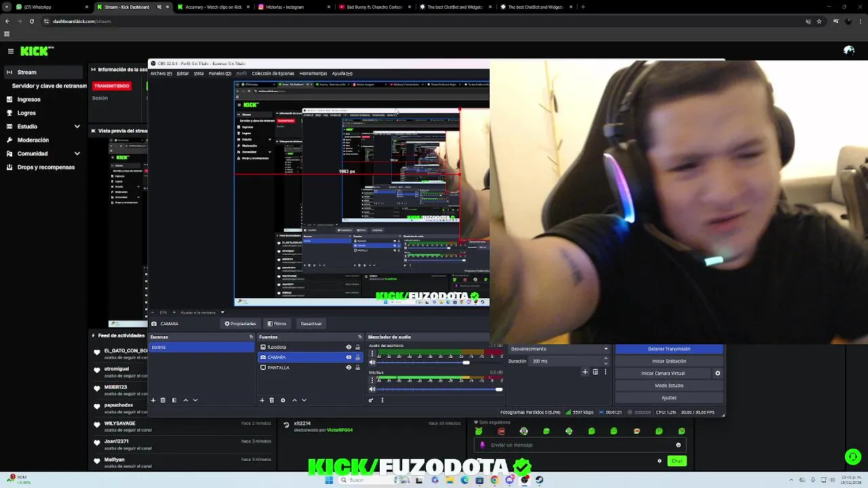Open OBS Colección de Escenas menu
Screen dimensions: 868x488
(x=273, y=73)
